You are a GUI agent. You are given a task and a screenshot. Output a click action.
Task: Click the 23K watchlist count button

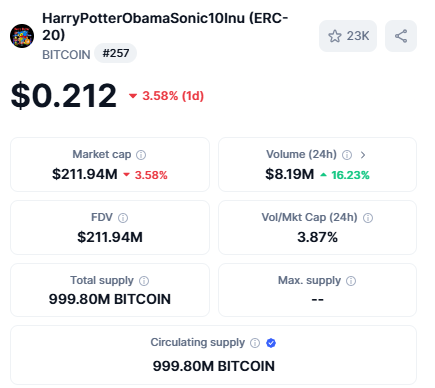348,36
